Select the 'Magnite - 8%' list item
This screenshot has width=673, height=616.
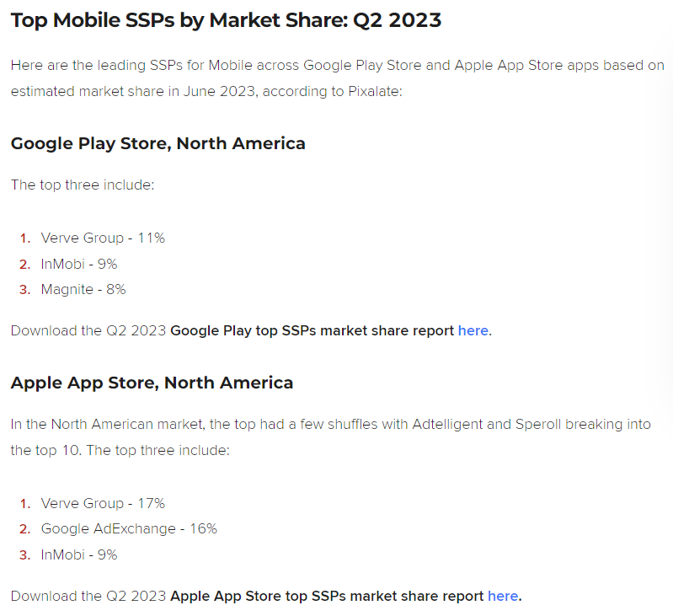pyautogui.click(x=83, y=289)
